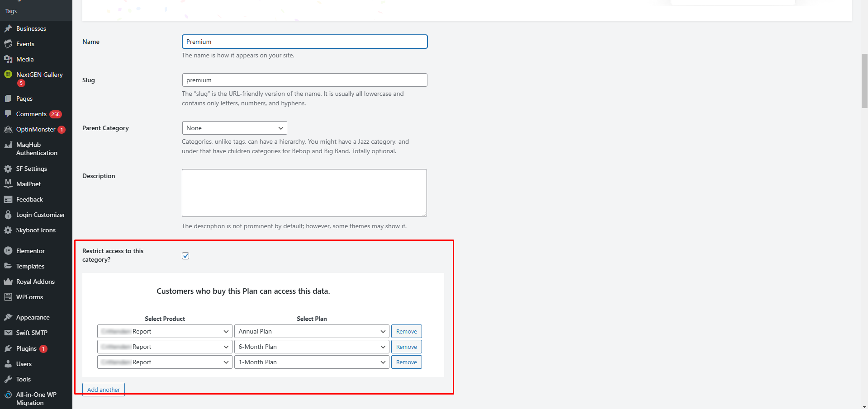The width and height of the screenshot is (868, 409).
Task: Click the Add another button
Action: pyautogui.click(x=103, y=390)
